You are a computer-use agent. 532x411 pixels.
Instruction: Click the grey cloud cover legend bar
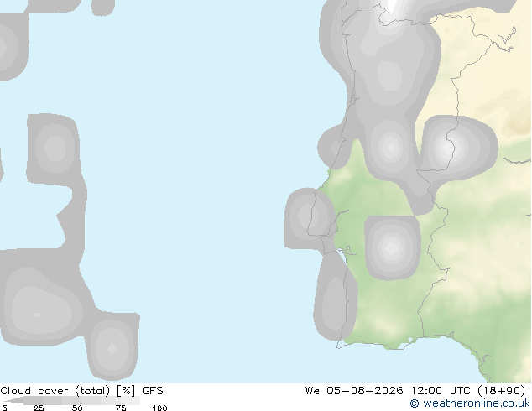point(72,400)
